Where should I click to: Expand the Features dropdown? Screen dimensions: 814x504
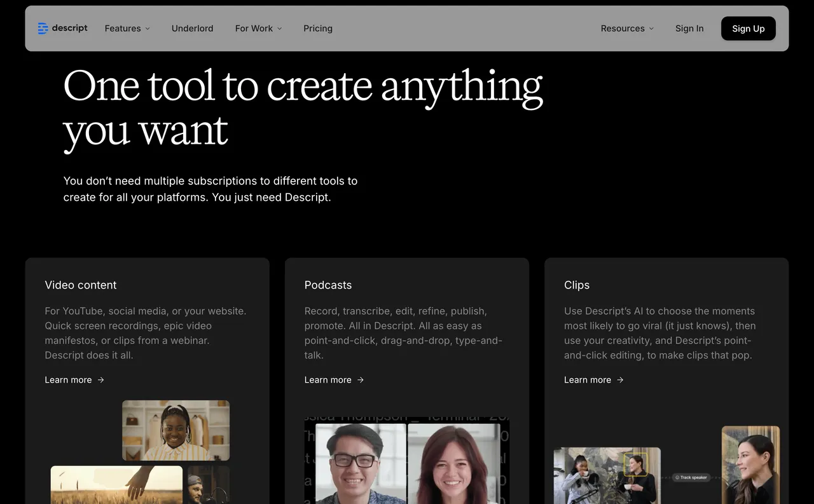127,28
